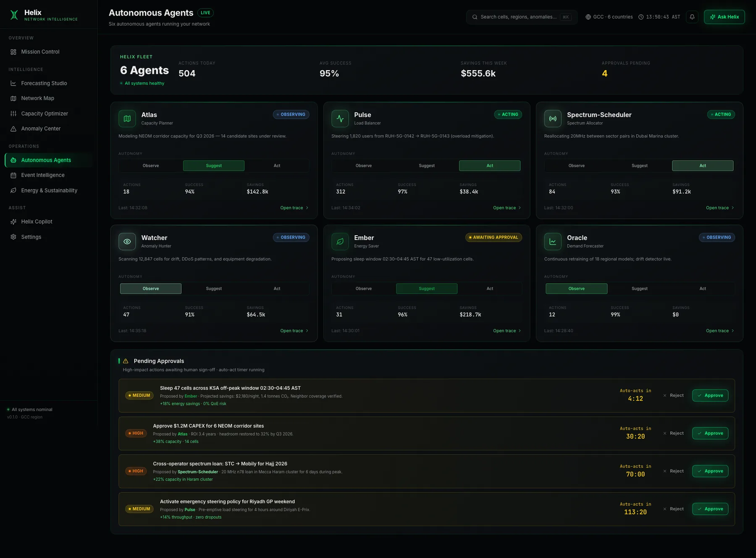Open Energy & Sustainability
756x558 pixels.
[x=49, y=190]
